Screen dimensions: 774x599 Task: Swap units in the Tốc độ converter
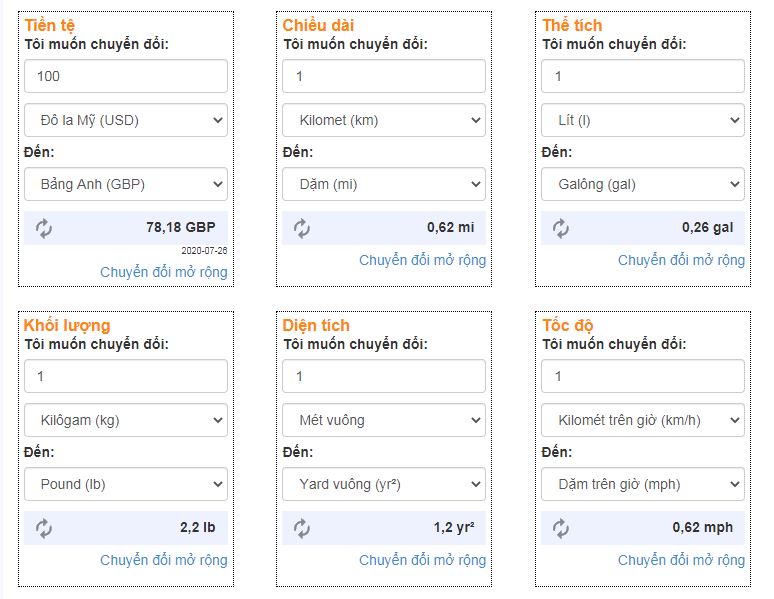(561, 528)
